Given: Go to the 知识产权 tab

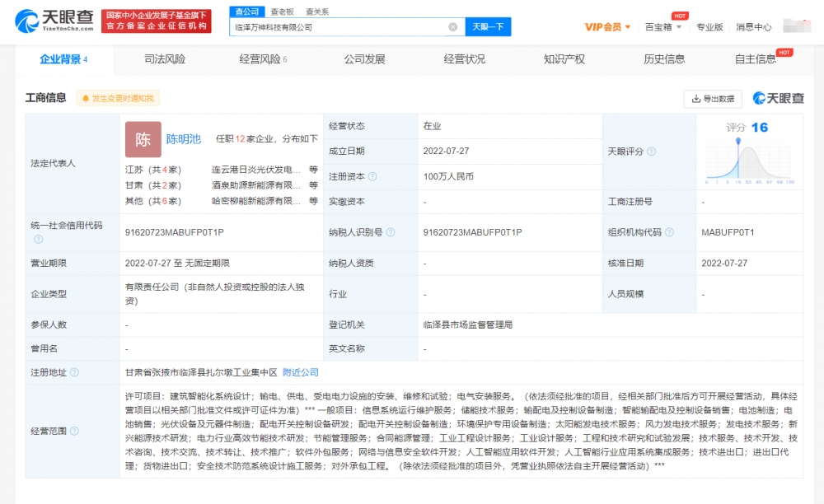Looking at the screenshot, I should (564, 59).
